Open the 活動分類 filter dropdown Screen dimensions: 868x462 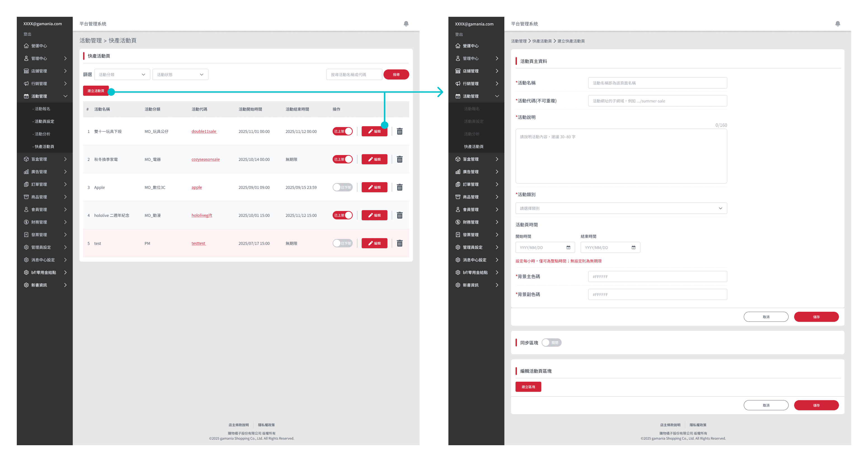click(x=122, y=74)
